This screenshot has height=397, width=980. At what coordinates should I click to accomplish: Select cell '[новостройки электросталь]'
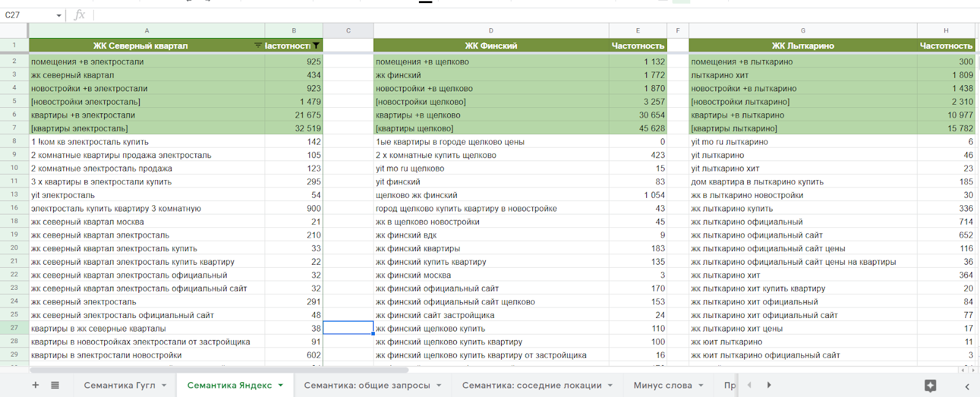point(147,102)
